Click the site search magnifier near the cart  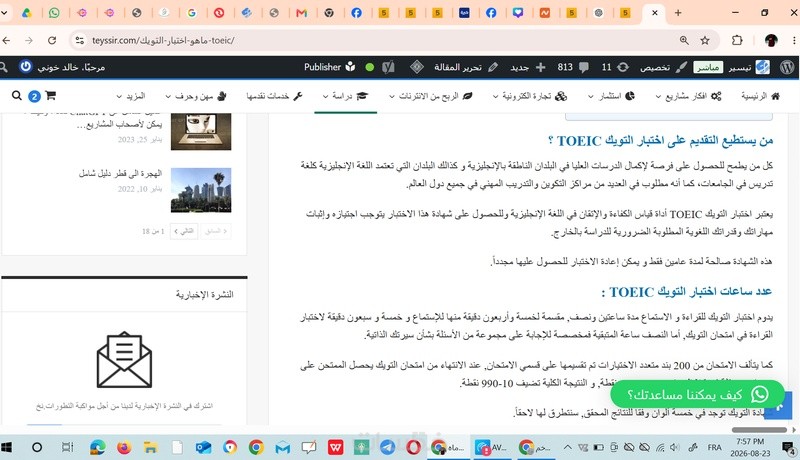pos(17,95)
